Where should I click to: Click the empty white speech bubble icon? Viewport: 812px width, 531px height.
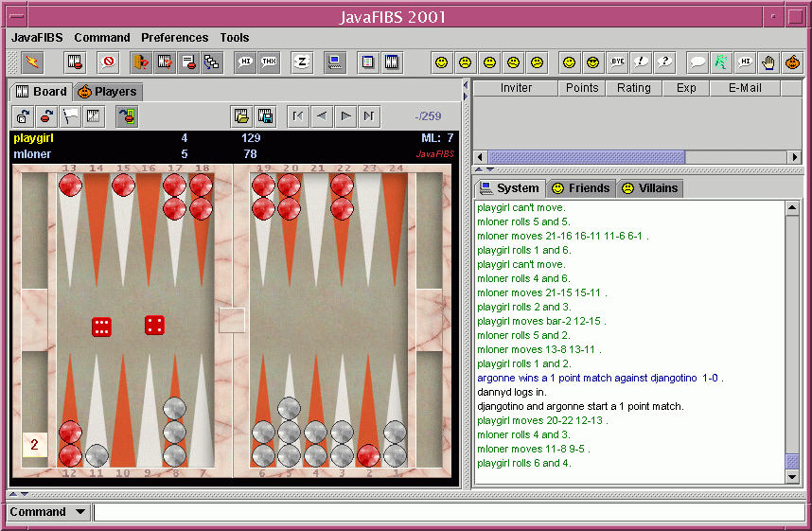pyautogui.click(x=697, y=62)
